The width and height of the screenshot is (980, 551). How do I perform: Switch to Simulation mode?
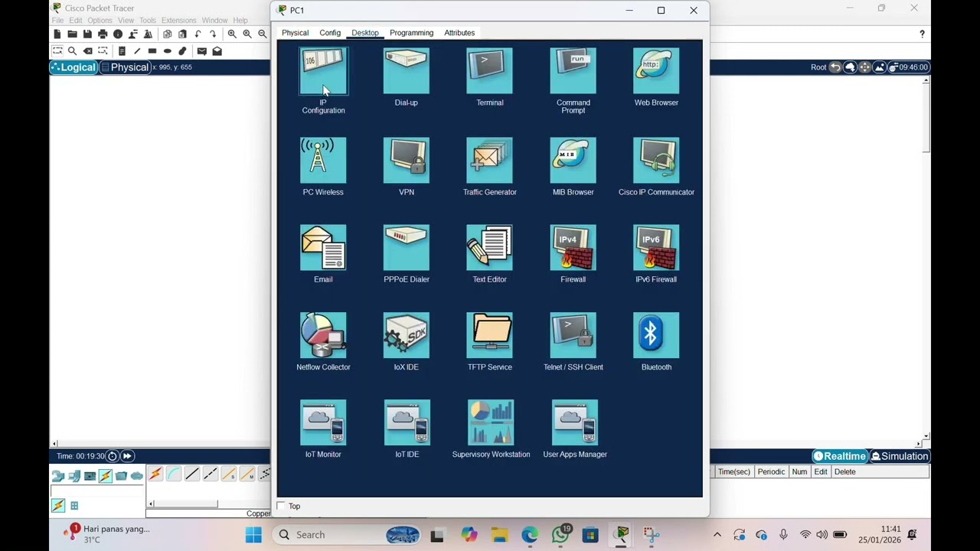pos(900,456)
